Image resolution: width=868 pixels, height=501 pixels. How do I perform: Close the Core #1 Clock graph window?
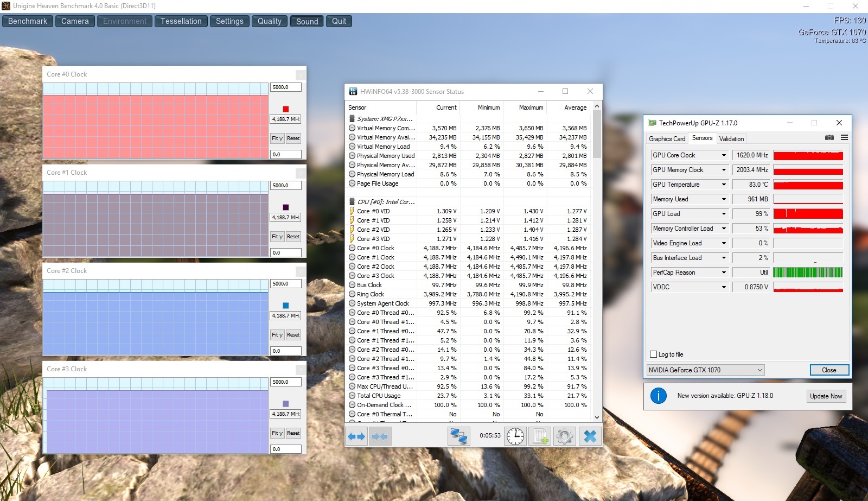(300, 173)
